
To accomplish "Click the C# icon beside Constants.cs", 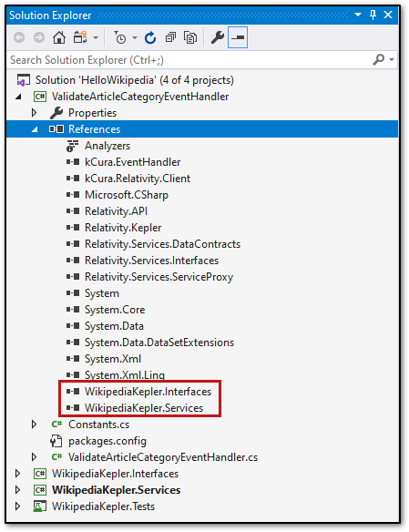I will tap(57, 425).
